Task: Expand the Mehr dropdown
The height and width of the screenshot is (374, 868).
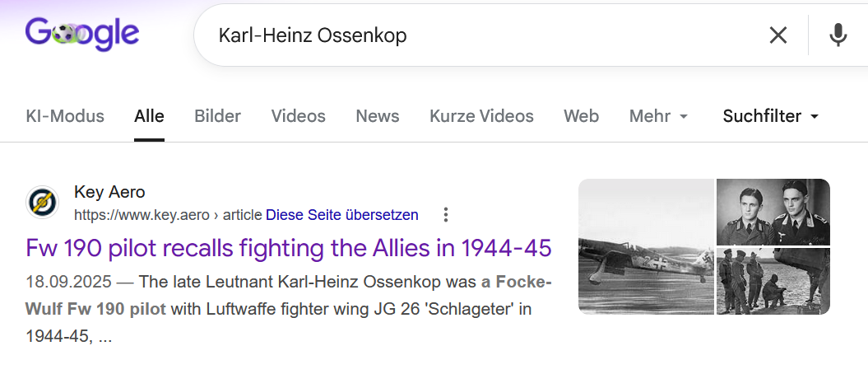Action: pyautogui.click(x=659, y=116)
